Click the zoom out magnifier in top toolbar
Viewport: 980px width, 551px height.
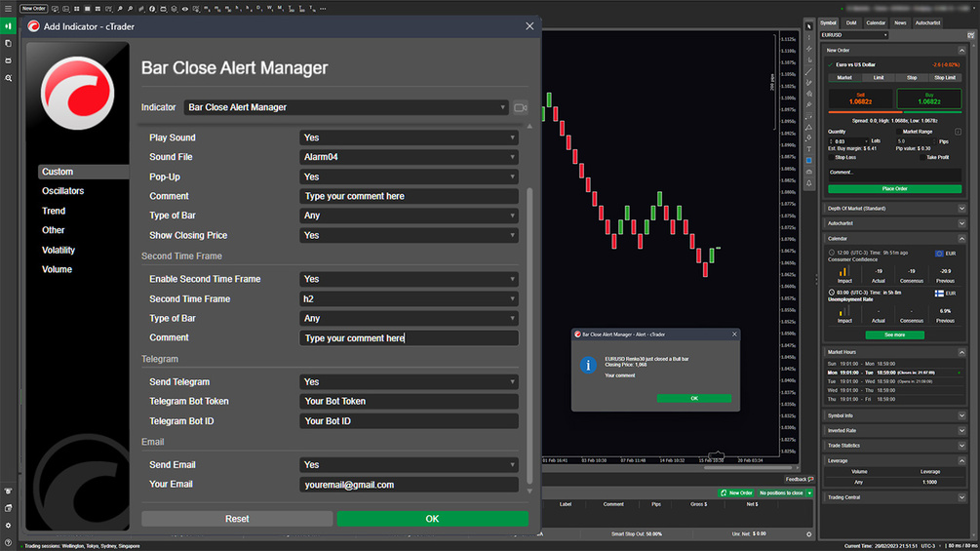(131, 9)
